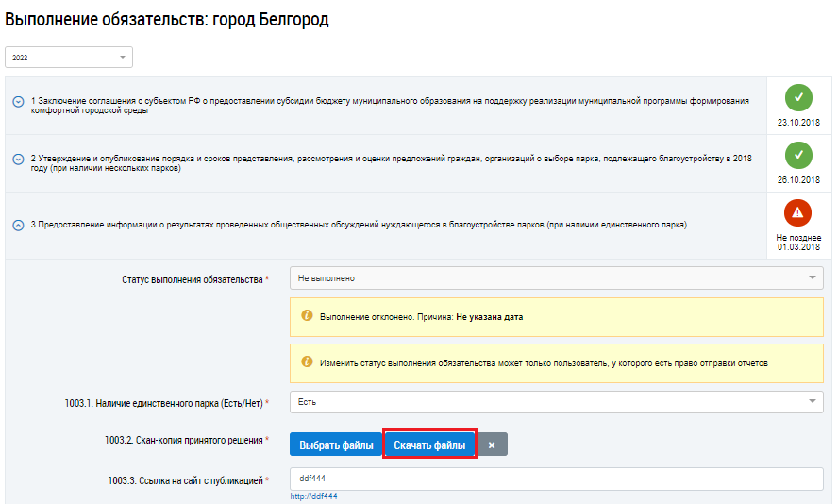This screenshot has width=838, height=504.
Task: Clear attached files with the × button
Action: pyautogui.click(x=492, y=445)
